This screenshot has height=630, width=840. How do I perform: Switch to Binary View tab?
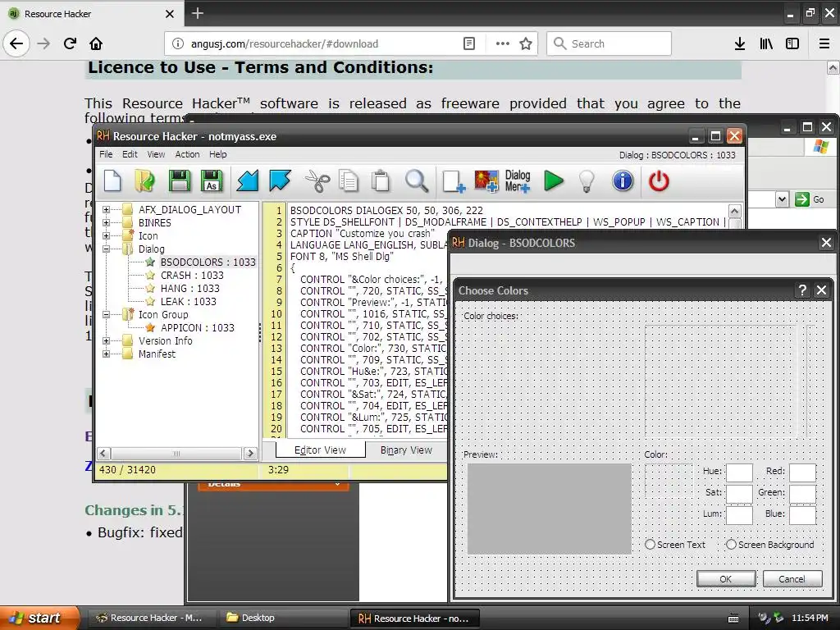(x=406, y=450)
